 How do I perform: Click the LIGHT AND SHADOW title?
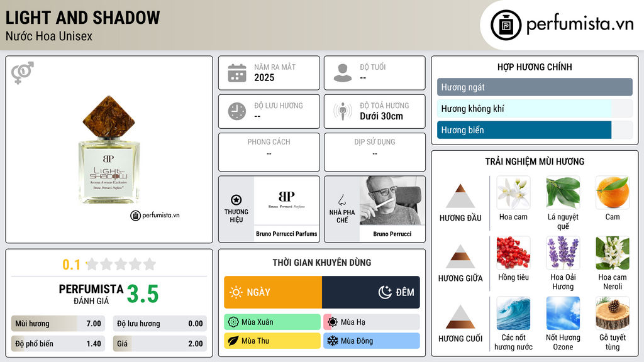[82, 18]
